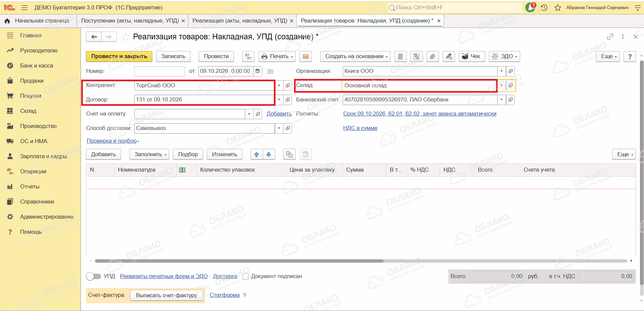Open Банк и касса section
The image size is (644, 311).
tap(37, 66)
